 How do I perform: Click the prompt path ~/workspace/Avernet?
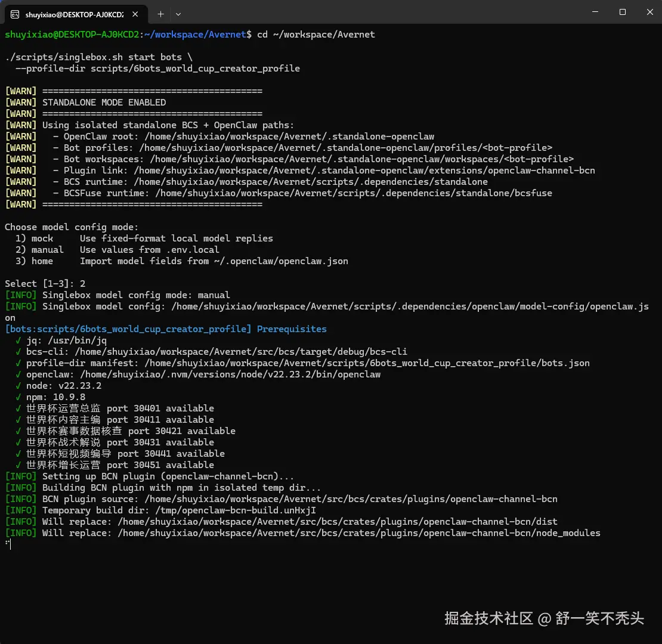coord(195,35)
